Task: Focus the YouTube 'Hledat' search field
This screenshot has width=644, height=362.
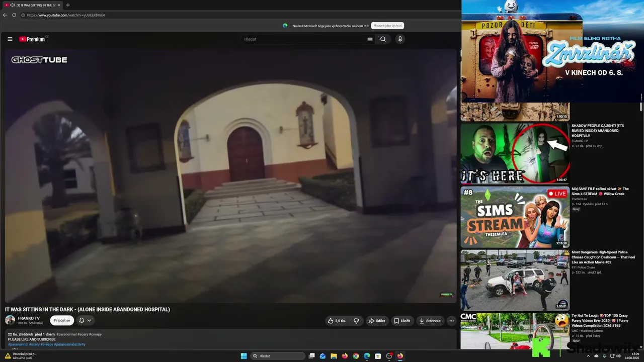Action: pos(307,39)
